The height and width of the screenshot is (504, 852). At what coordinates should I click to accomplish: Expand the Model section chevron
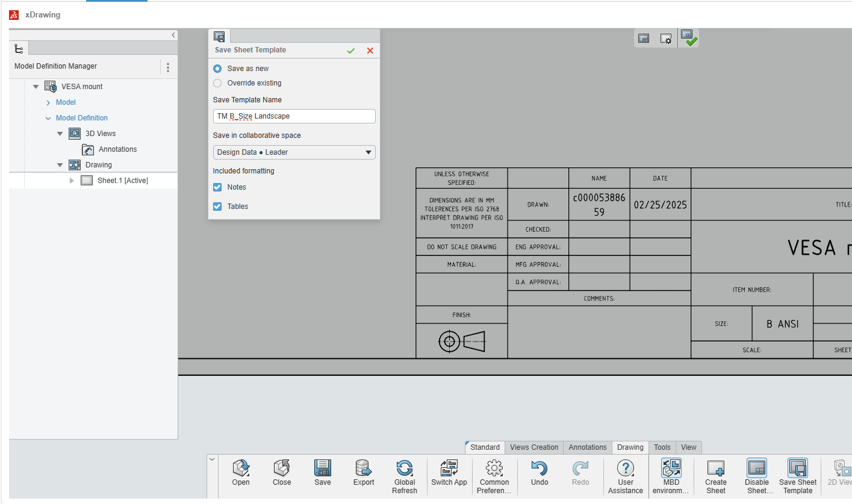(48, 103)
